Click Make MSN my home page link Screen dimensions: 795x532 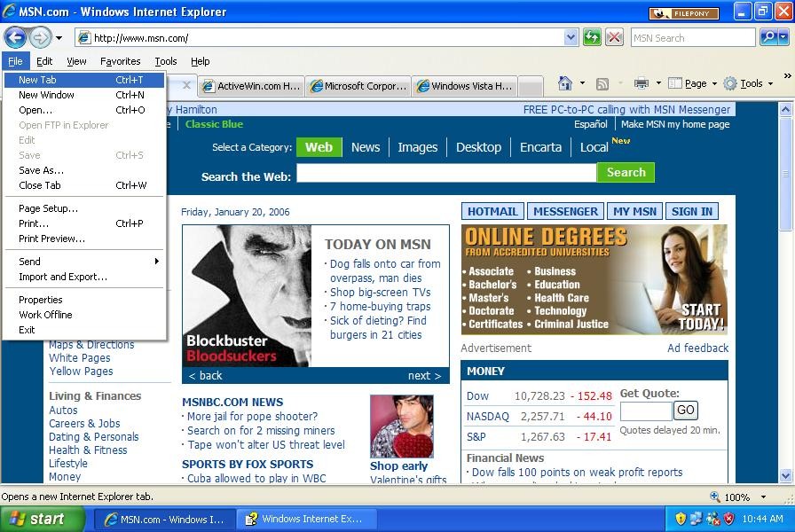click(x=675, y=124)
